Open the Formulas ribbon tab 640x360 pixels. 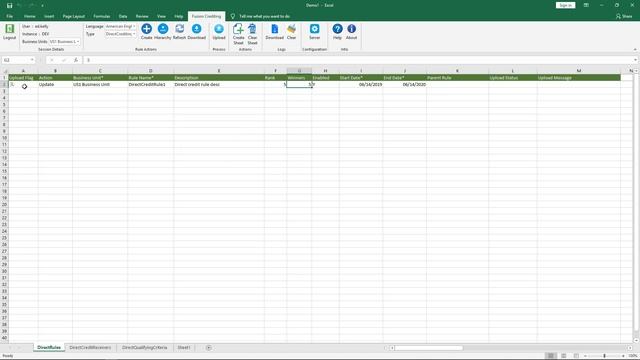pos(102,16)
